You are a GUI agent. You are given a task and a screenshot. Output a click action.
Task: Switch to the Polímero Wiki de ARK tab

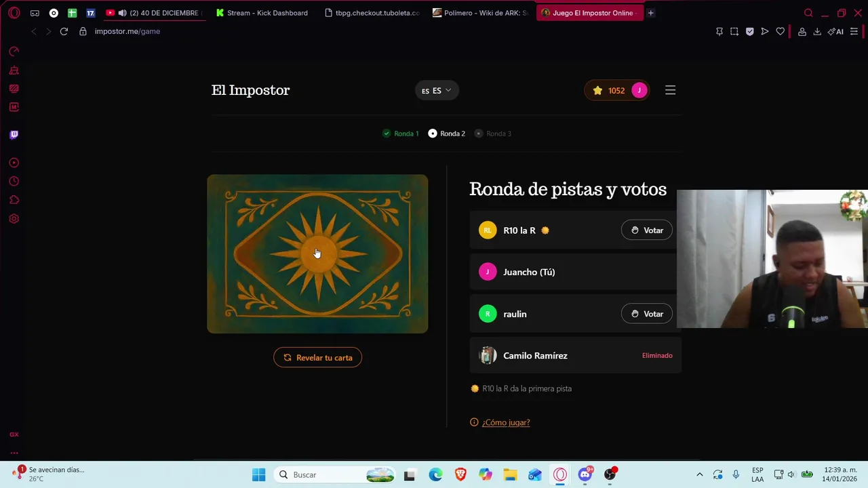point(480,13)
